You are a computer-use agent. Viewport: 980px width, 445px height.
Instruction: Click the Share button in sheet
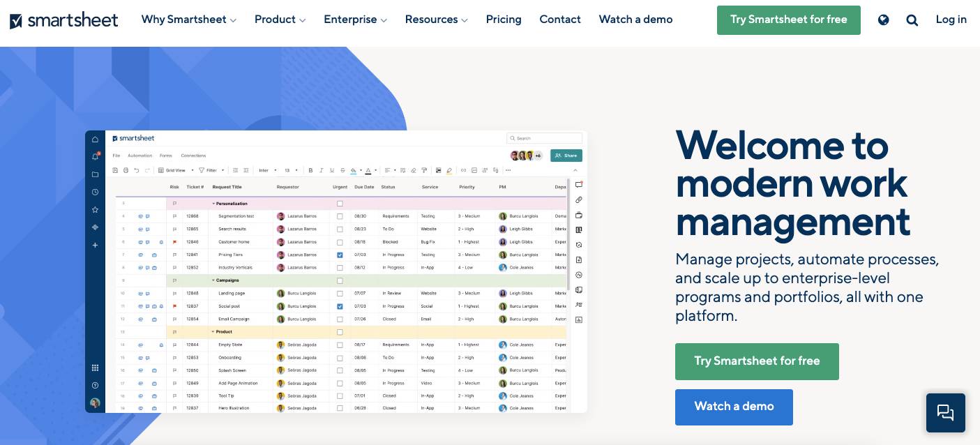(x=566, y=156)
